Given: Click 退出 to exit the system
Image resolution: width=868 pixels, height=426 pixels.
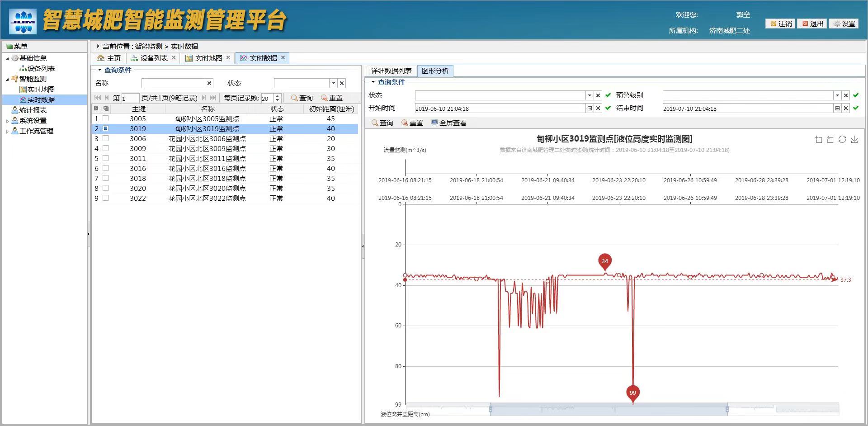Looking at the screenshot, I should (x=812, y=24).
